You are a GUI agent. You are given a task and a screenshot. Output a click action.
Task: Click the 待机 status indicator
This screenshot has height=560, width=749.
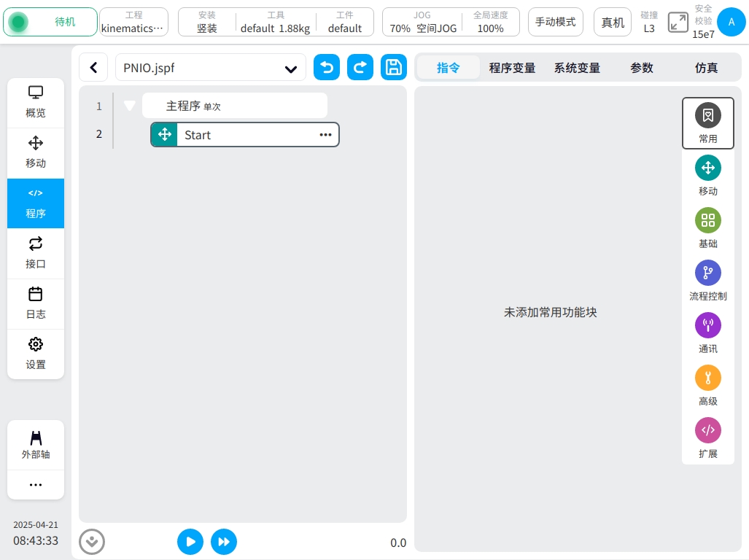[x=50, y=22]
